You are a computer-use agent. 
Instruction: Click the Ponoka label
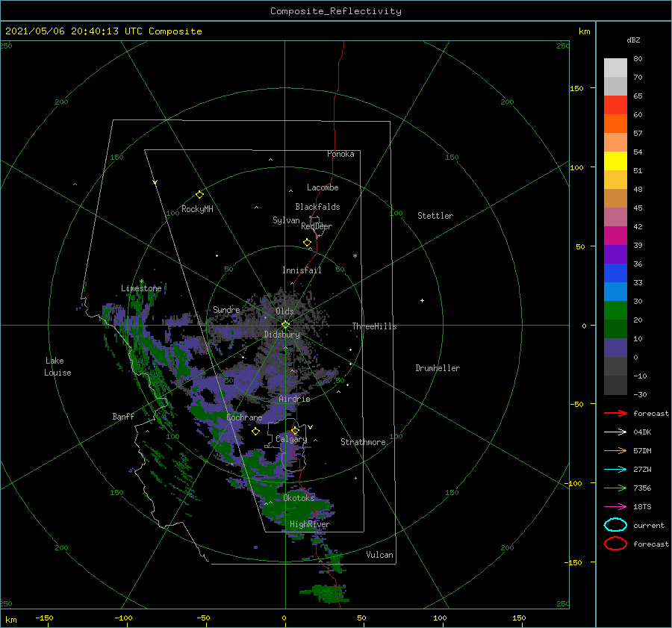340,154
